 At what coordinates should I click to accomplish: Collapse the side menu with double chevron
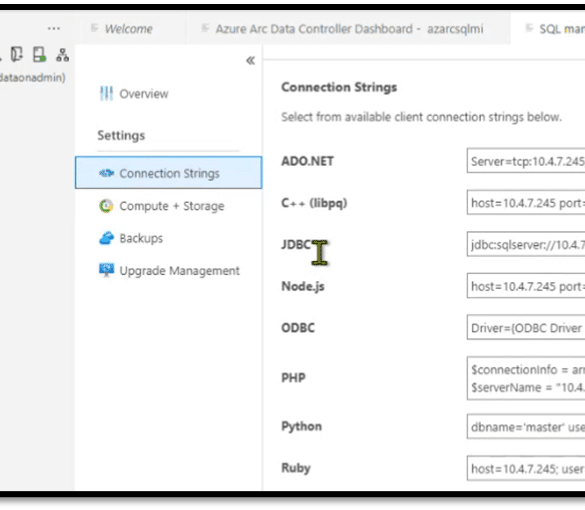250,60
